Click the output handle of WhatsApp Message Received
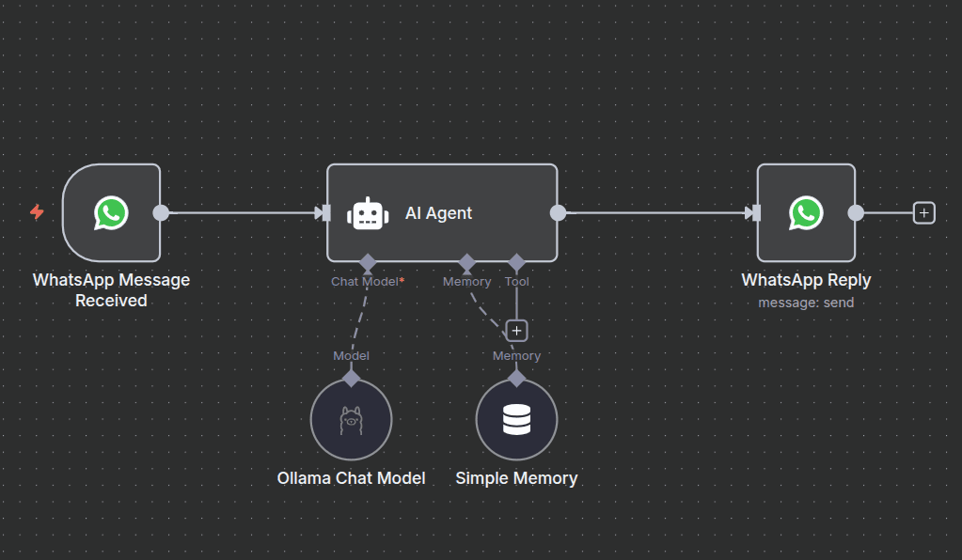The height and width of the screenshot is (560, 962). 161,213
